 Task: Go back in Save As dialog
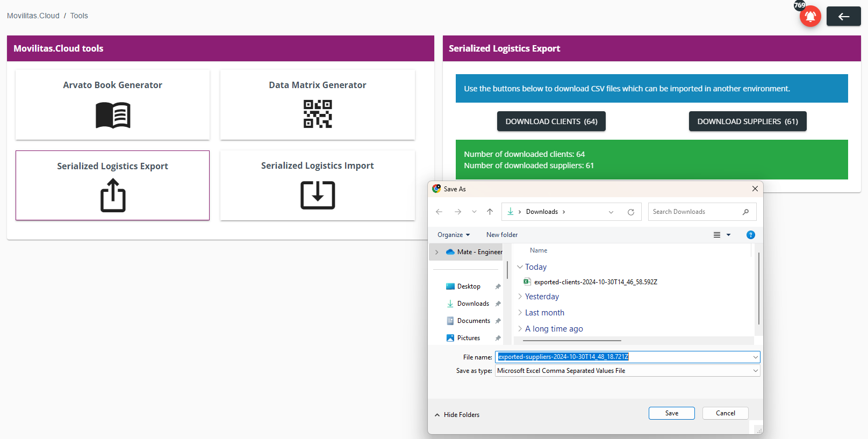(x=439, y=212)
